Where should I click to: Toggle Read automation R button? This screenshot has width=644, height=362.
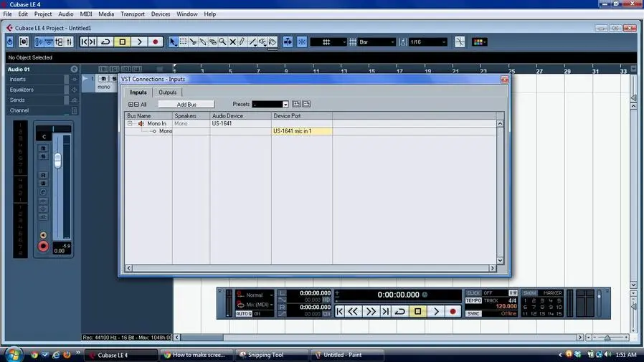tap(43, 175)
